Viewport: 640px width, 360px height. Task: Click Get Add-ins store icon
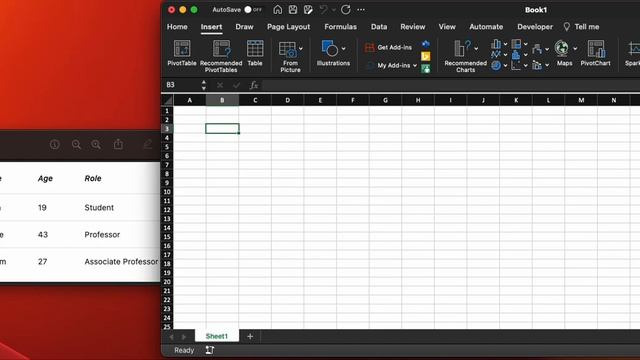[369, 47]
